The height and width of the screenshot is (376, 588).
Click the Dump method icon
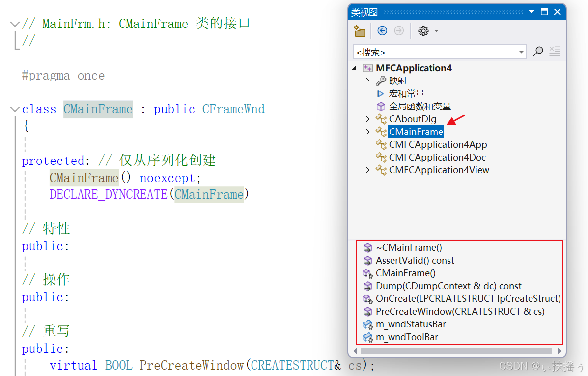[367, 286]
